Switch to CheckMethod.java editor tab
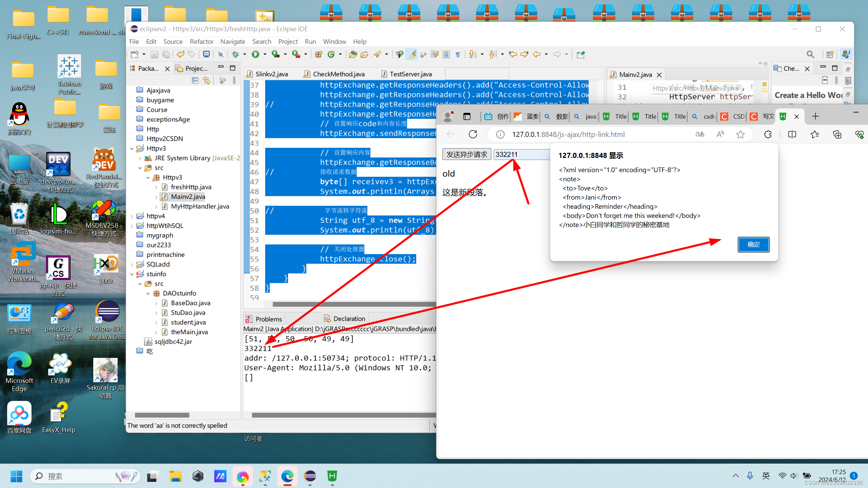Viewport: 868px width, 488px height. click(x=338, y=74)
